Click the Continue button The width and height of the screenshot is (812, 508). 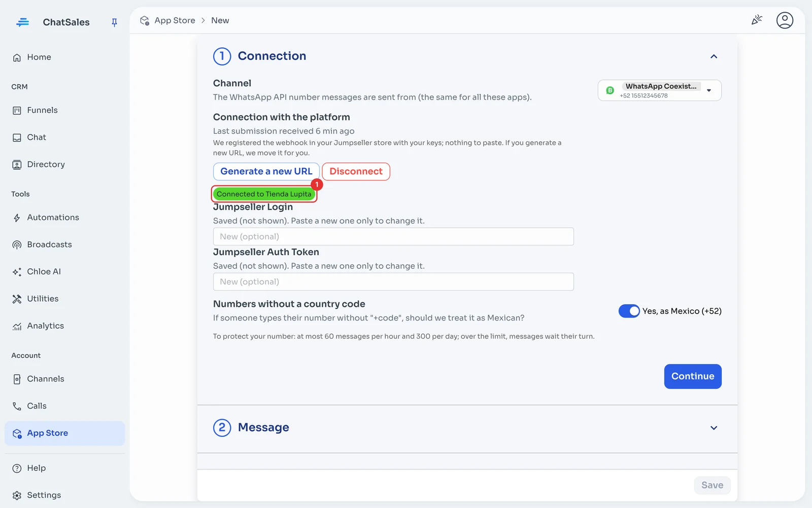(x=693, y=376)
